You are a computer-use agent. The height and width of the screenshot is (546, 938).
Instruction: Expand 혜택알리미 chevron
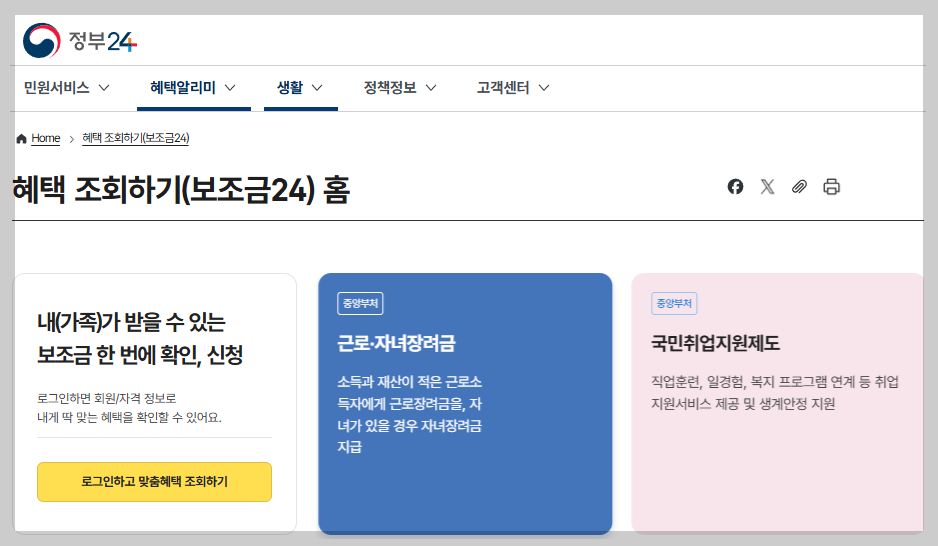pos(230,88)
